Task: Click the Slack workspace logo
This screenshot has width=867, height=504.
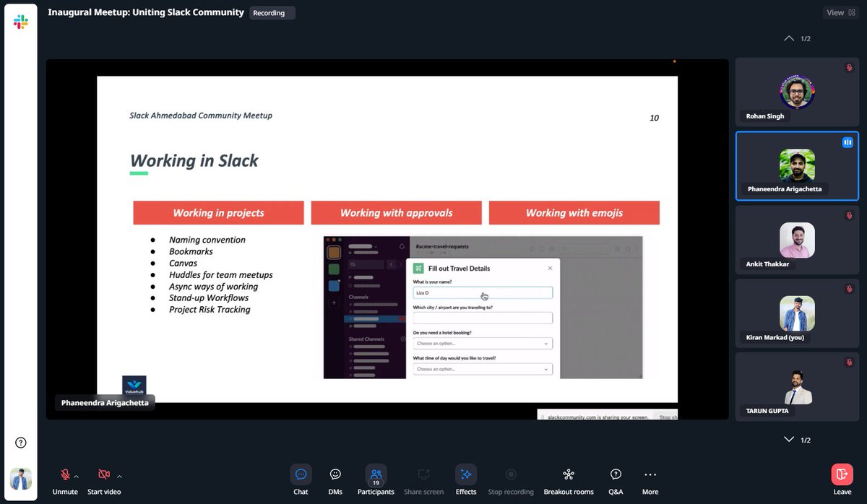Action: click(x=20, y=20)
